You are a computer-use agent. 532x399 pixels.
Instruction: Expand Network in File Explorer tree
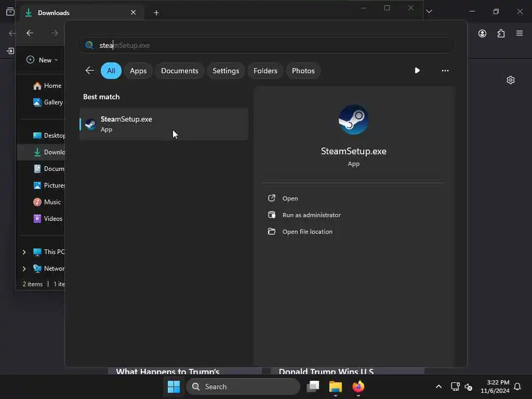(x=24, y=269)
